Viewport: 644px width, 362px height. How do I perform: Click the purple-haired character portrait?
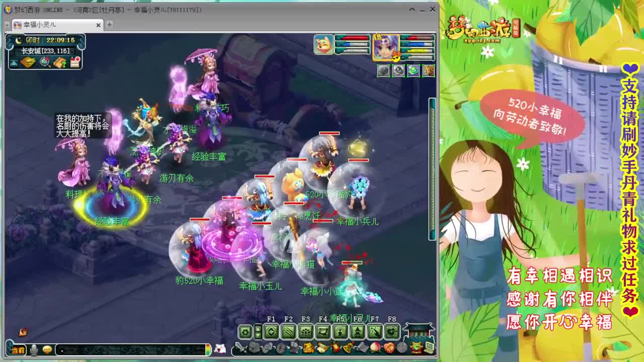coord(386,47)
